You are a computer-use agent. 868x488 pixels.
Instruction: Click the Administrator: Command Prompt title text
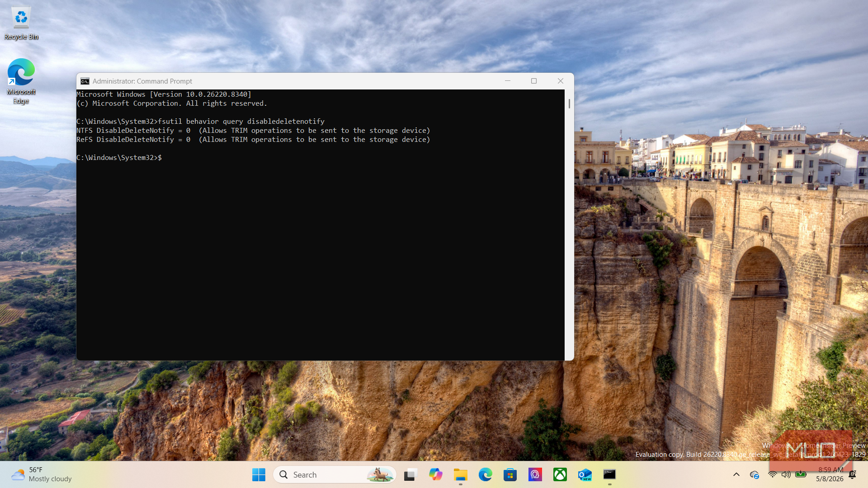142,81
